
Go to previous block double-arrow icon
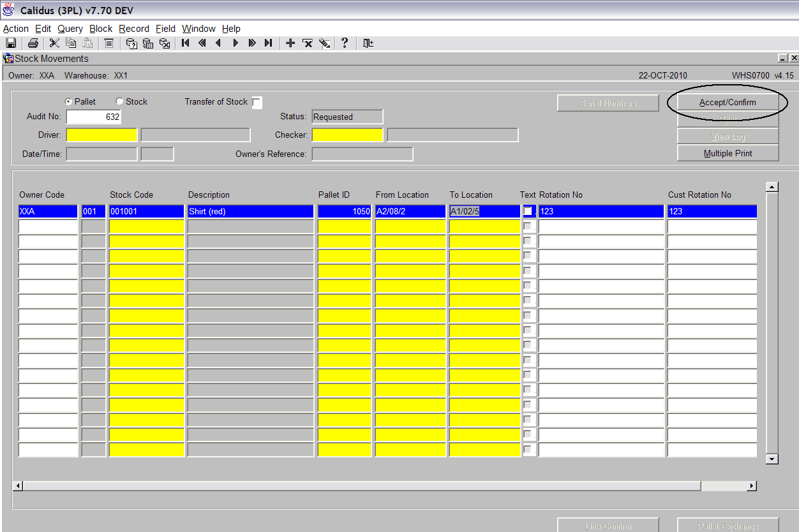202,43
